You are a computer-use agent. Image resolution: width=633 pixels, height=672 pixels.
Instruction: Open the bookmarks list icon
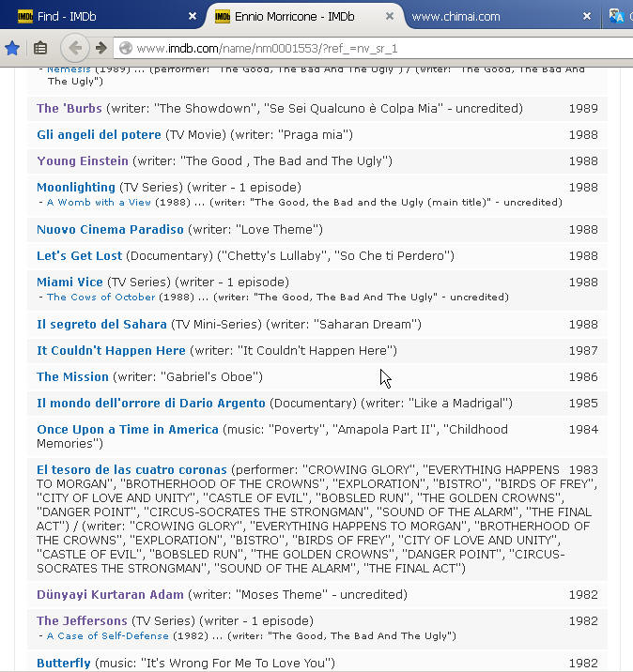point(40,48)
